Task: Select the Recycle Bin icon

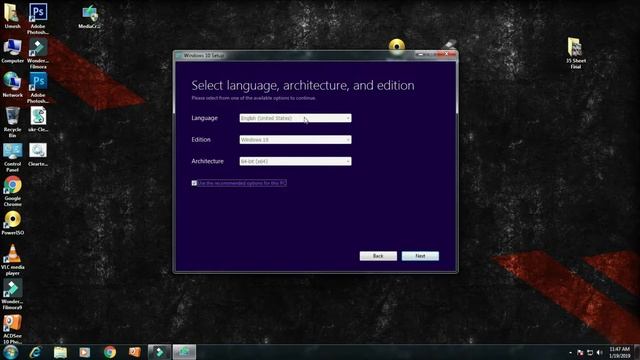Action: click(12, 122)
